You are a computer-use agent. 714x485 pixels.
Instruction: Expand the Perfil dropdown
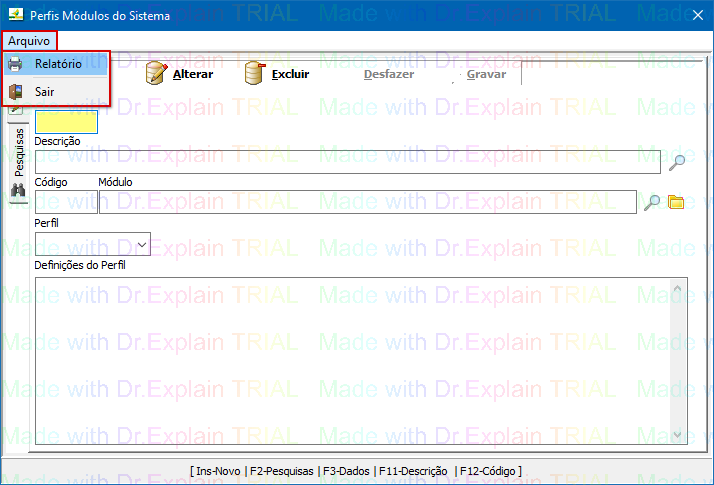[x=142, y=243]
